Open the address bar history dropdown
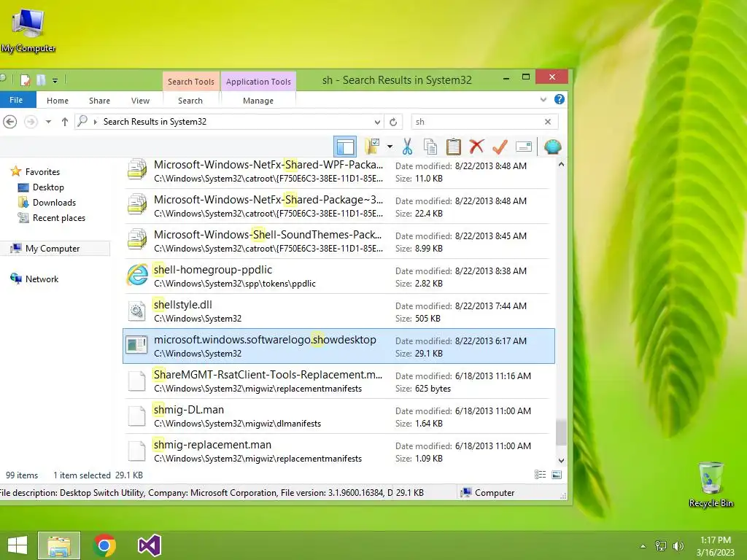This screenshot has width=747, height=560. click(x=377, y=122)
